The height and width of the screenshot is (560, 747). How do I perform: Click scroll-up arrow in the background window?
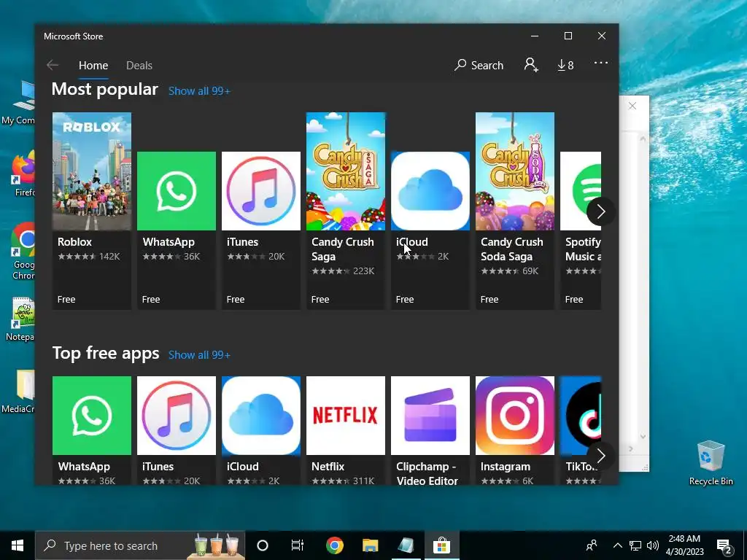[643, 139]
